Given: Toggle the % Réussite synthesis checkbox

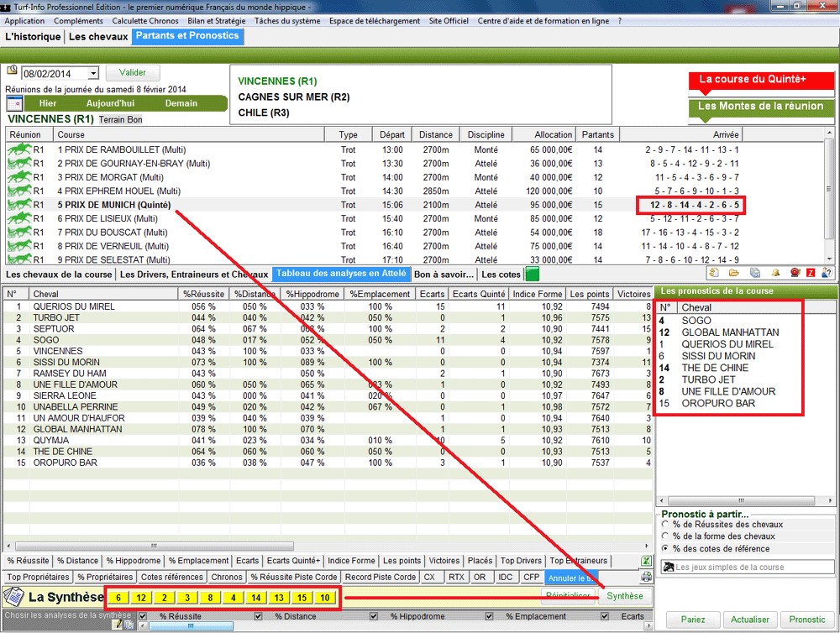Looking at the screenshot, I should tap(143, 616).
